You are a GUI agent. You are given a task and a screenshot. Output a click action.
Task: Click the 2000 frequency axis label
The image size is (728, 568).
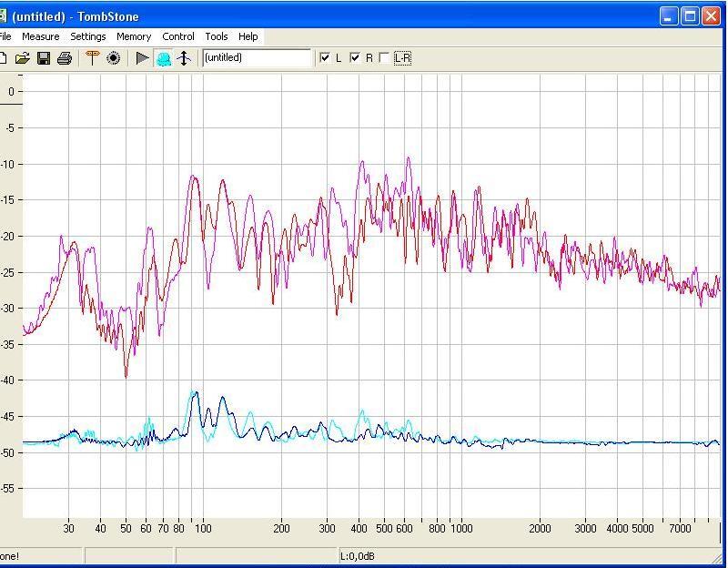click(x=540, y=529)
